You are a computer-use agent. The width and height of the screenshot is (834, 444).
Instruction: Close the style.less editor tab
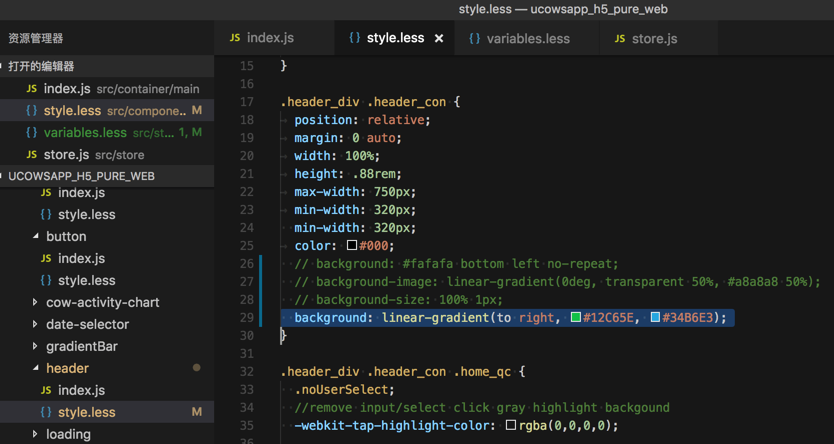(438, 38)
